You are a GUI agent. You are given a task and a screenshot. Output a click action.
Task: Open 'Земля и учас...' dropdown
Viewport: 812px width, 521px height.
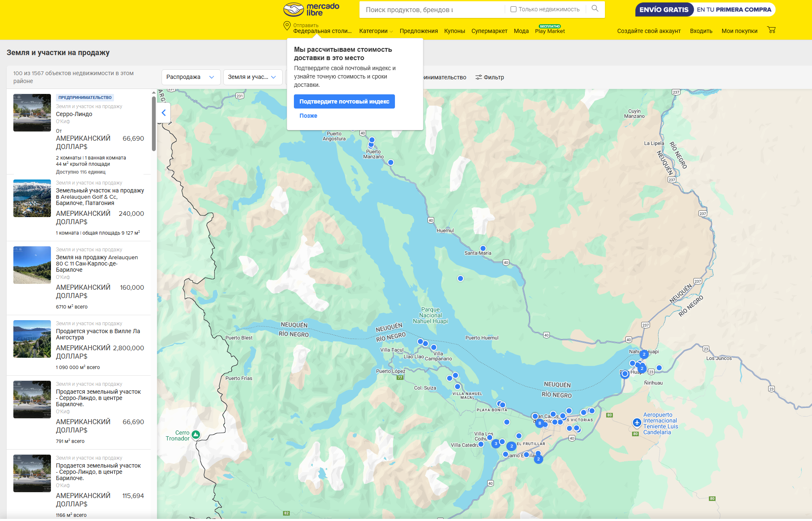coord(252,77)
